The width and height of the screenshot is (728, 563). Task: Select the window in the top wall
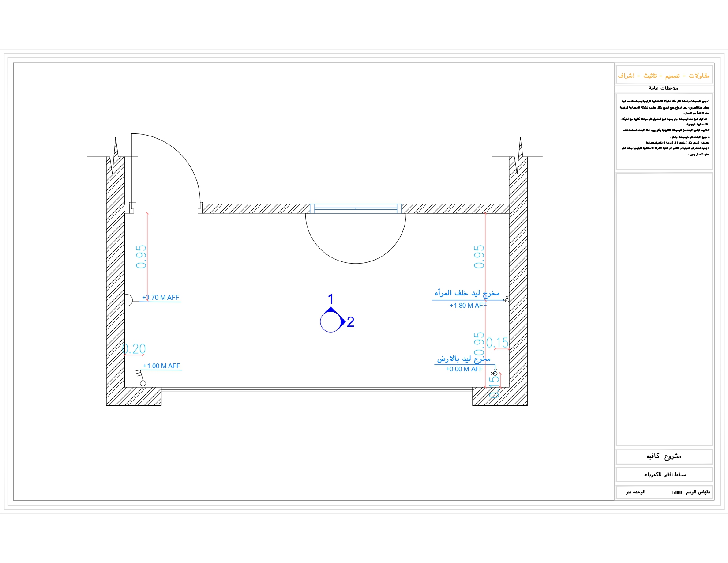click(x=356, y=208)
